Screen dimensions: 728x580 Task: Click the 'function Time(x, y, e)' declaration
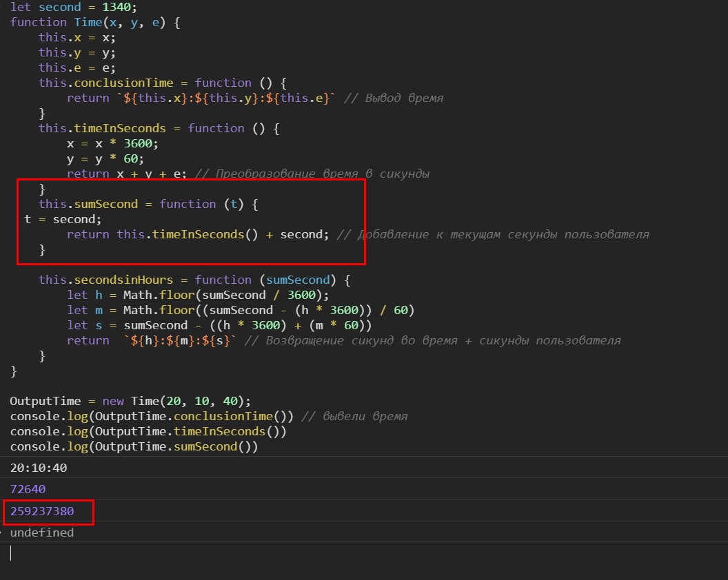95,22
